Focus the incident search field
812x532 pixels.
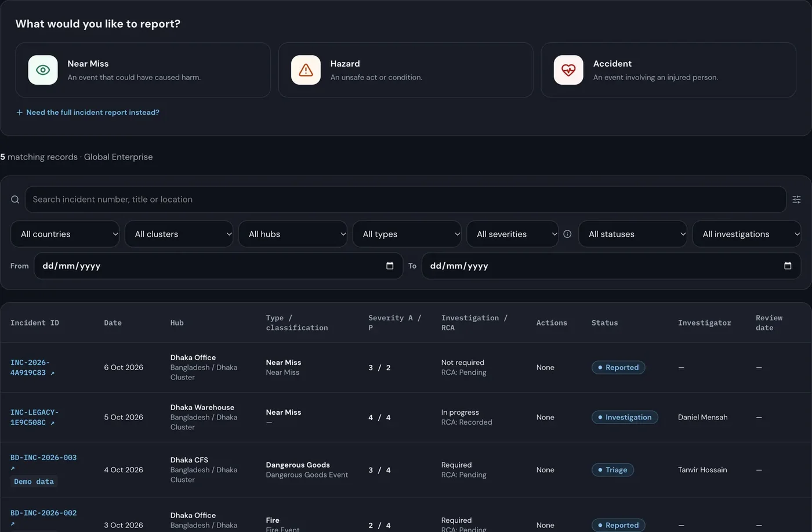405,200
